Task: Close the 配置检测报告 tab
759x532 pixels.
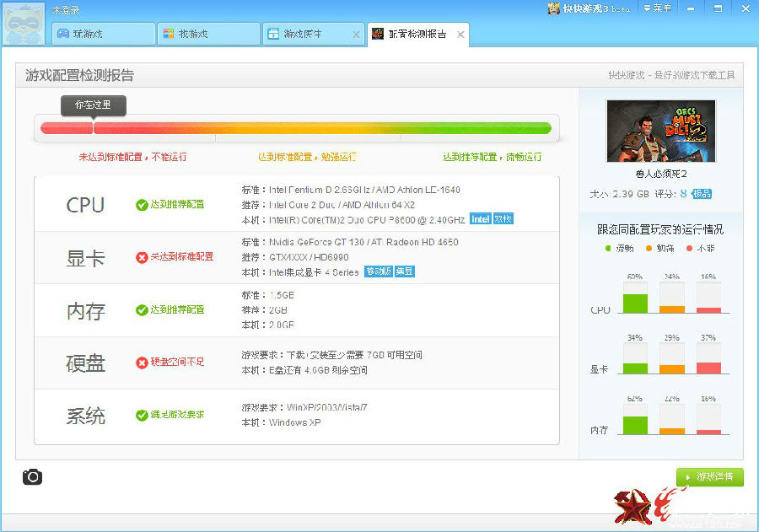Action: point(460,35)
